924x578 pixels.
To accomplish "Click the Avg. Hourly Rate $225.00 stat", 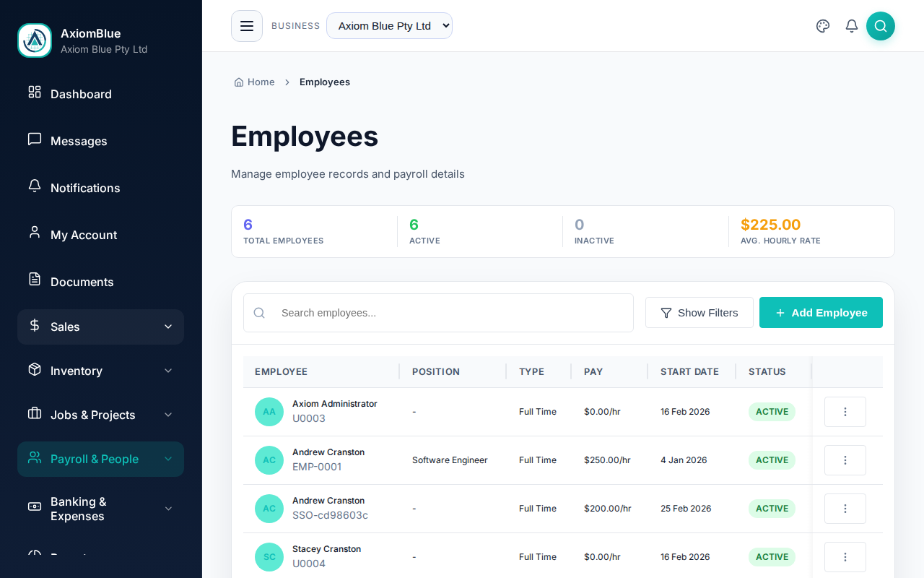I will [811, 231].
